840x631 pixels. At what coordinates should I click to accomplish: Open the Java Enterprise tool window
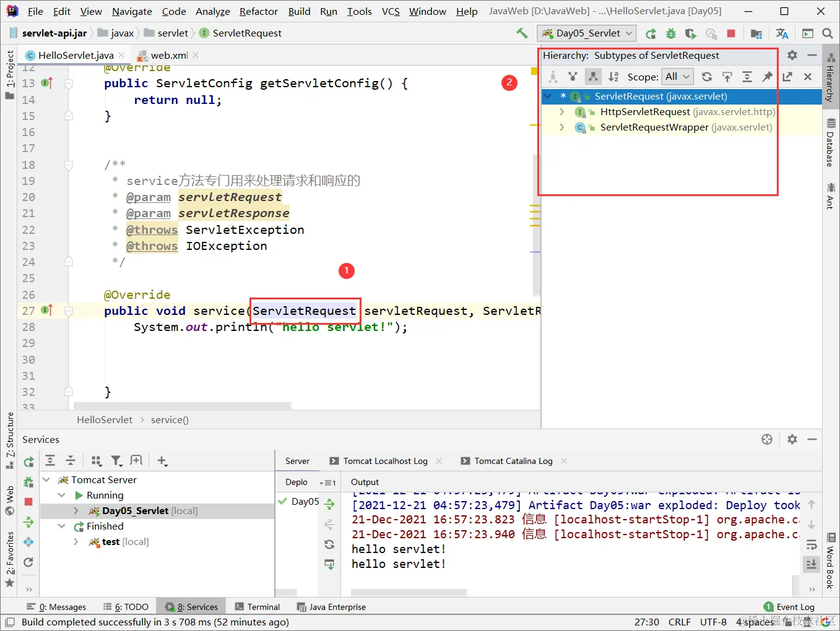(x=332, y=607)
